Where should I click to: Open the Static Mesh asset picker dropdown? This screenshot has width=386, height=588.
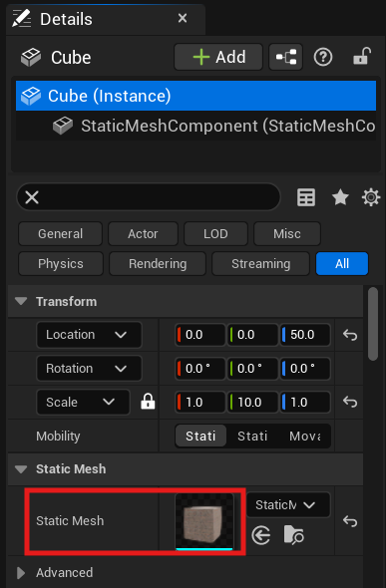(x=288, y=505)
